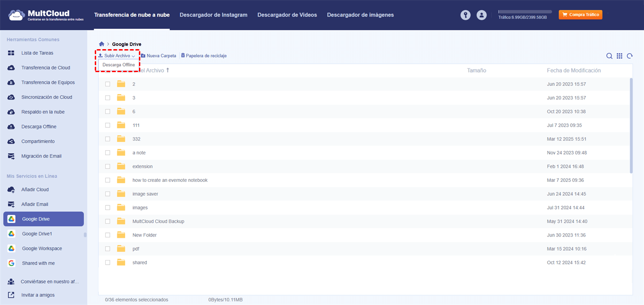Choose Descarga Offline from dropdown menu
The width and height of the screenshot is (644, 305).
point(119,65)
